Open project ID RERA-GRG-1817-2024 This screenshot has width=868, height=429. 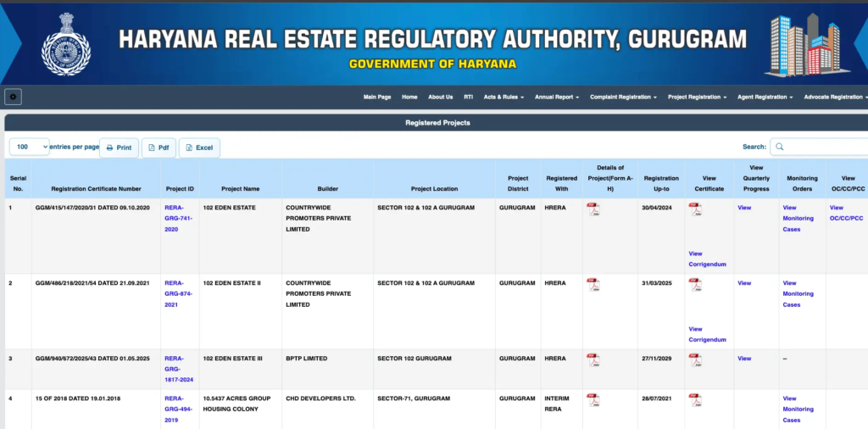[179, 369]
